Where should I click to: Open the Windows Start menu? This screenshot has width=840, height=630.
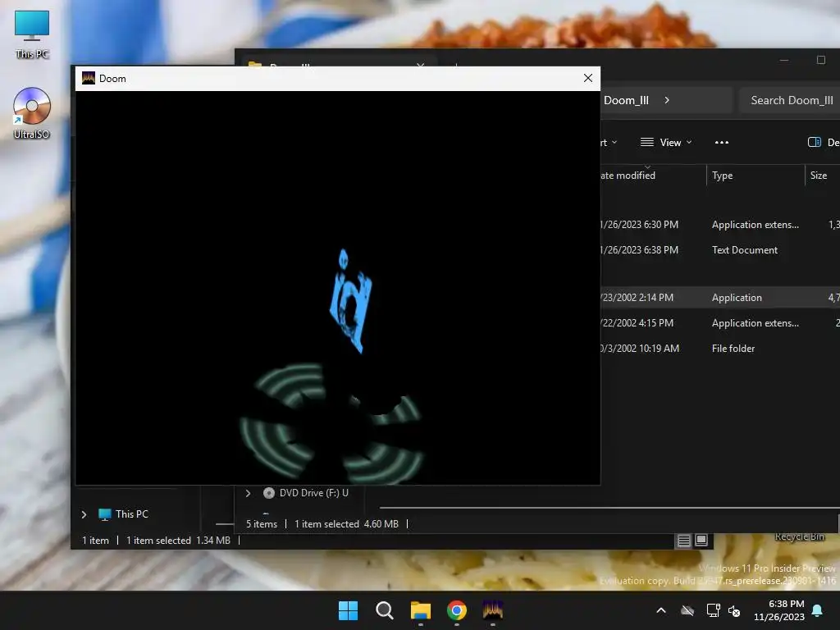348,610
